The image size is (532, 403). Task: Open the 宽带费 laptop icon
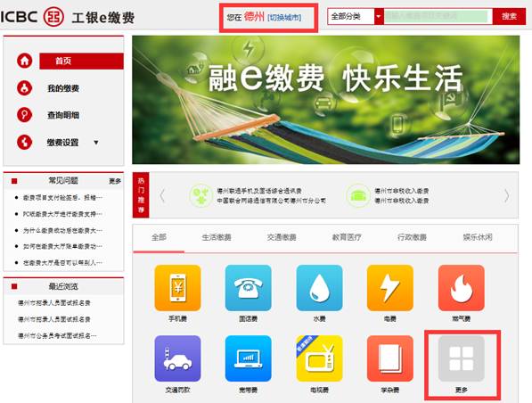[x=248, y=358]
